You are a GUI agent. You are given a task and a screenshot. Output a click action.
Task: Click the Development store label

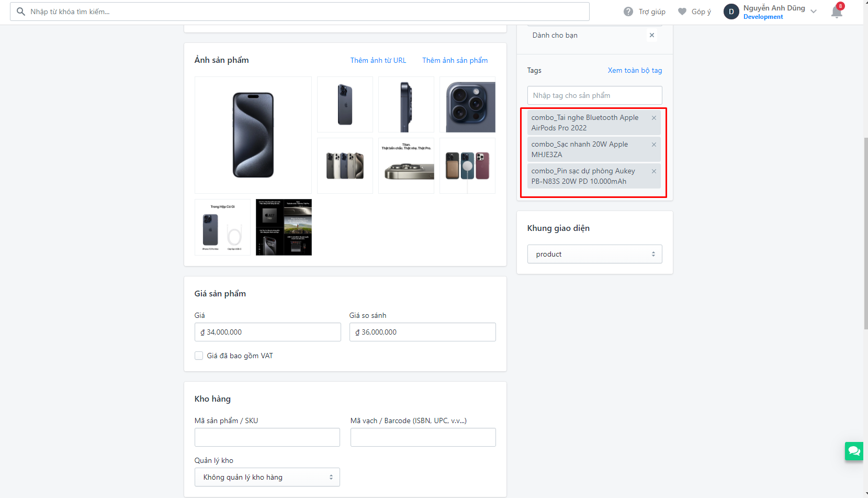(x=763, y=17)
